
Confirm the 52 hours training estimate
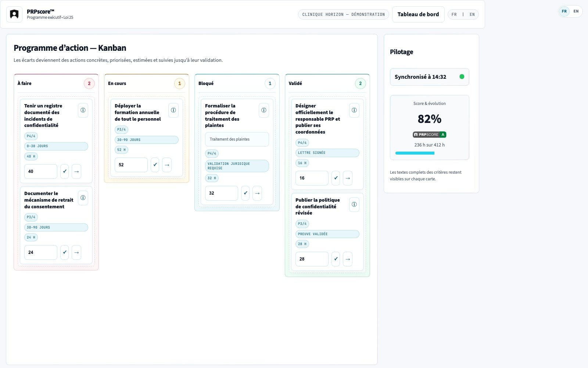[x=155, y=165]
